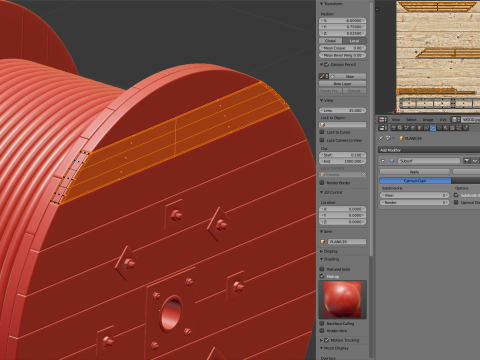Click the View Lens value field
The width and height of the screenshot is (480, 360).
coord(342,110)
